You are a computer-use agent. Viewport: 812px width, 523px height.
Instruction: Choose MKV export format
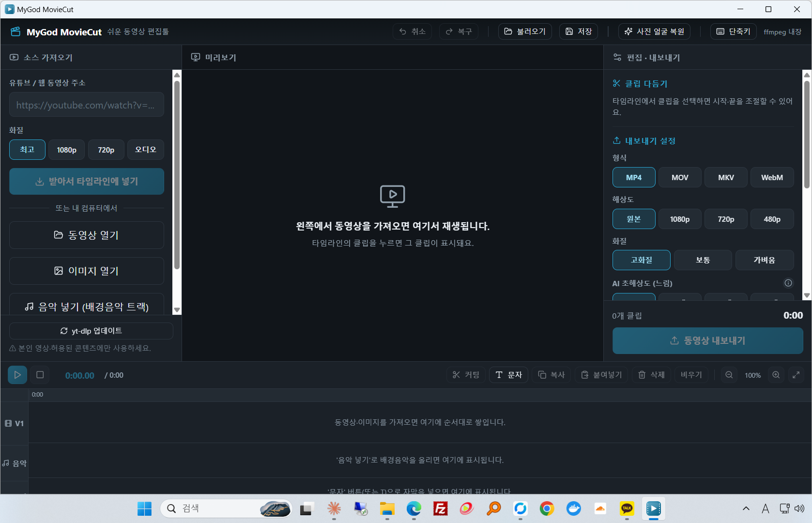(726, 177)
